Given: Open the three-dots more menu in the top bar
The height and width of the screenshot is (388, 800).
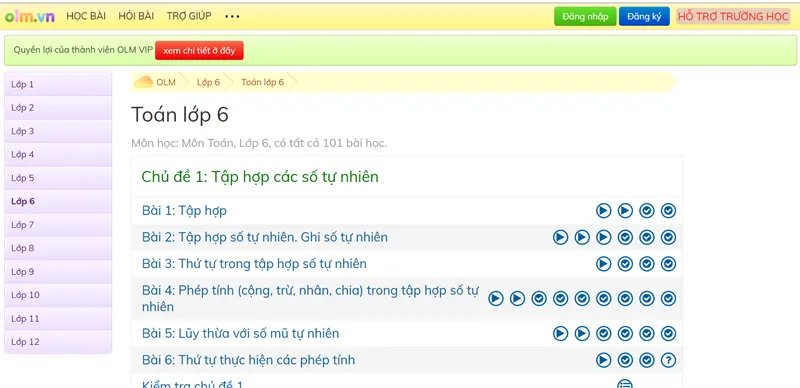Looking at the screenshot, I should pyautogui.click(x=232, y=16).
